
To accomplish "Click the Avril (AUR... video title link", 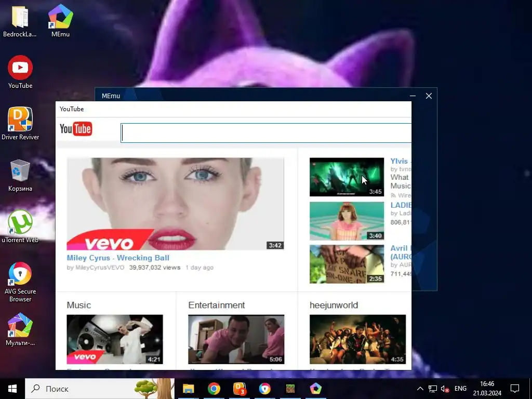I will coord(401,252).
